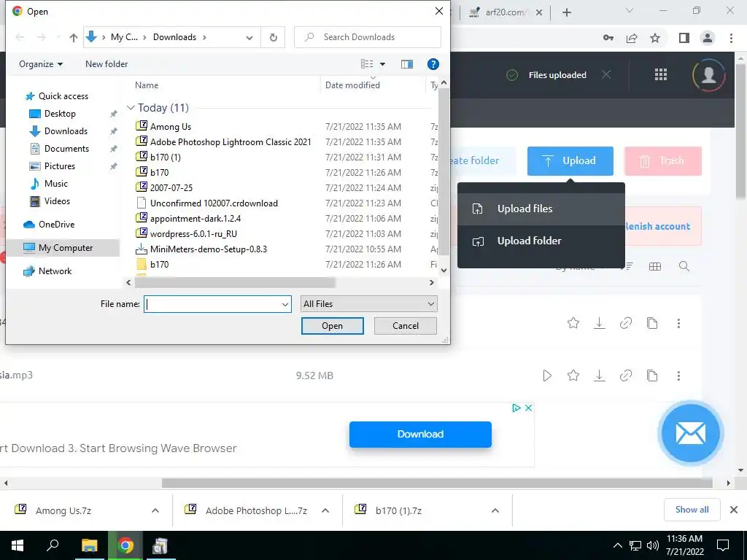Sort by Date modified column header
Viewport: 747px width, 560px height.
click(352, 85)
